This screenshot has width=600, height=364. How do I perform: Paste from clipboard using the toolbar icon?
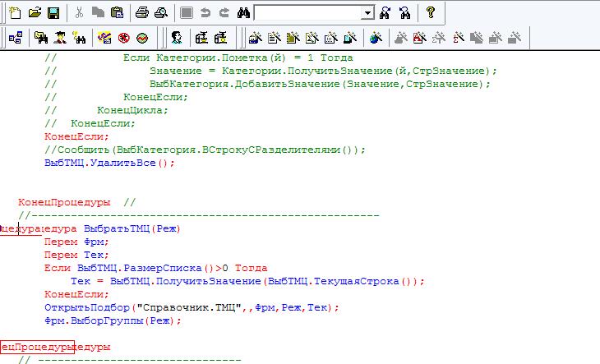pyautogui.click(x=117, y=12)
